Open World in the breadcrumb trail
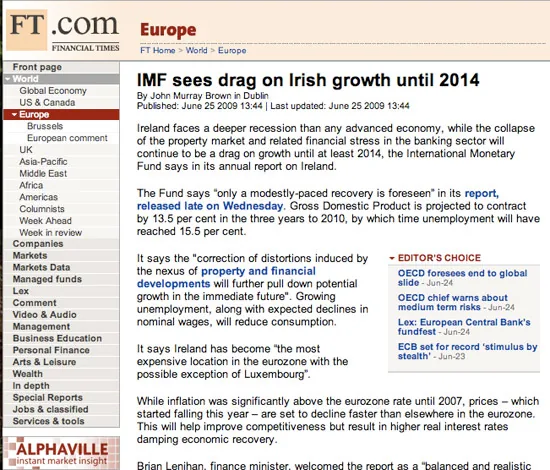The height and width of the screenshot is (470, 550). [x=196, y=51]
